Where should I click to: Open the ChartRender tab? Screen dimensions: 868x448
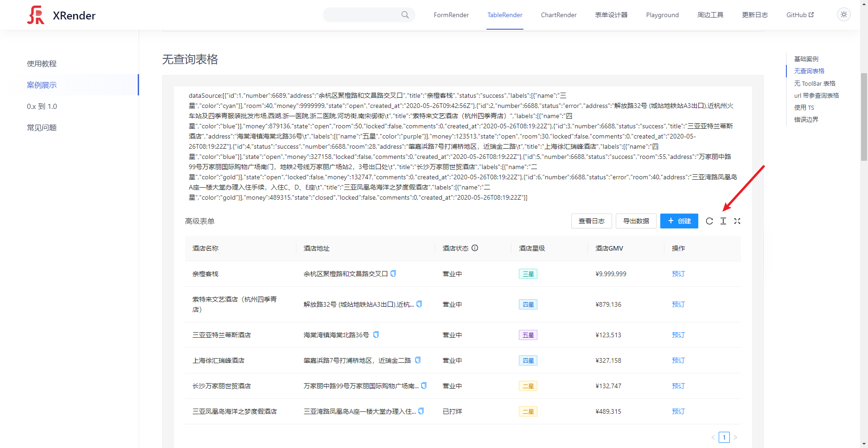click(x=558, y=14)
